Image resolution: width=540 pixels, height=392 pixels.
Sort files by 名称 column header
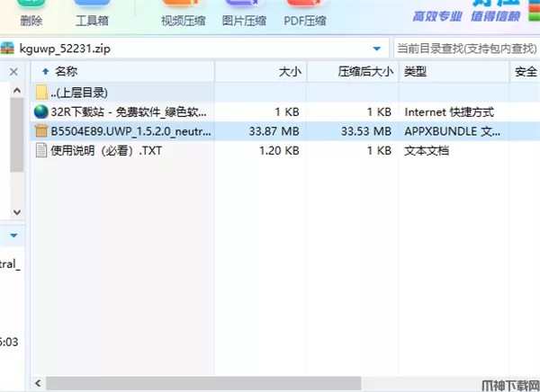tap(126, 70)
